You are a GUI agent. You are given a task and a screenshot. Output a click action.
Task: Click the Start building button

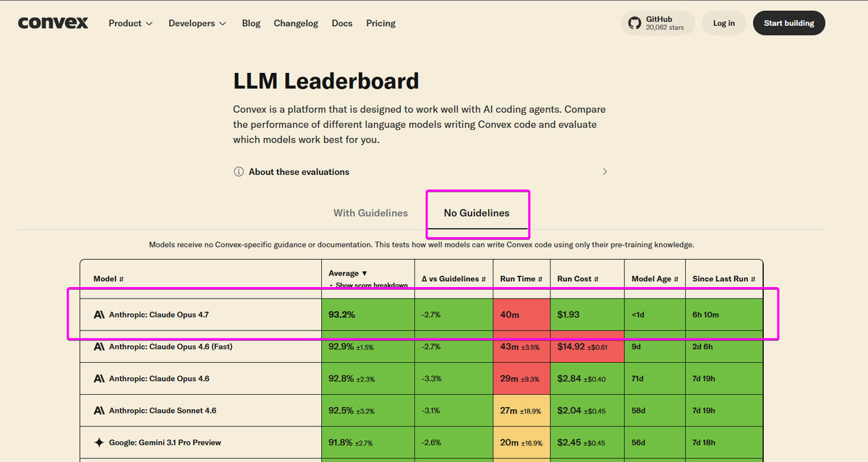point(789,23)
